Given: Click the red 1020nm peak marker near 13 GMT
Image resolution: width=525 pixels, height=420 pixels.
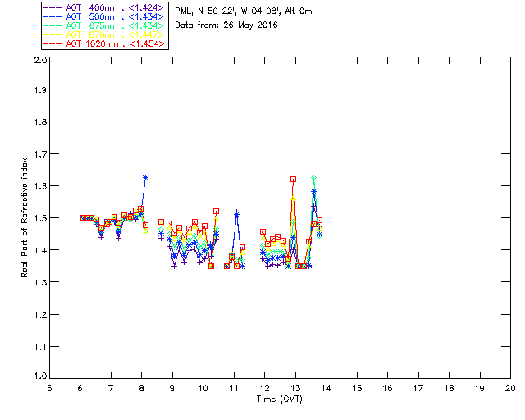Looking at the screenshot, I should [294, 180].
